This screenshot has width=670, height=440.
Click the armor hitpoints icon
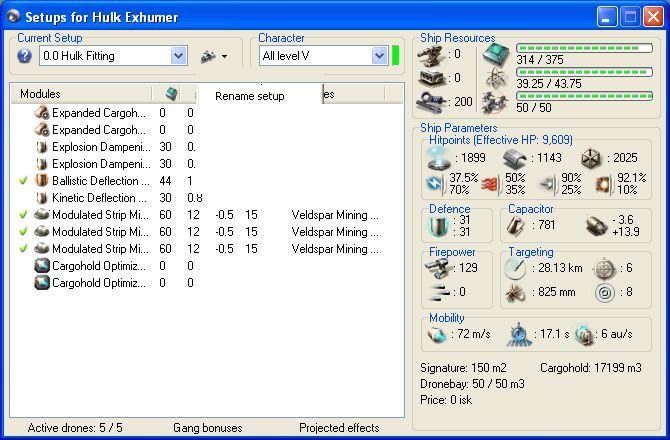515,159
